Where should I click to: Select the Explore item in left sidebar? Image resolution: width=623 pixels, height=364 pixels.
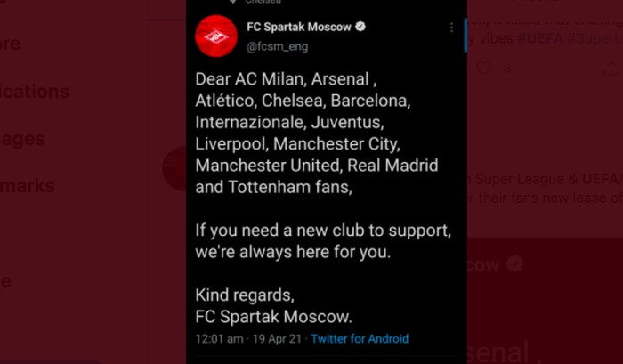[10, 44]
